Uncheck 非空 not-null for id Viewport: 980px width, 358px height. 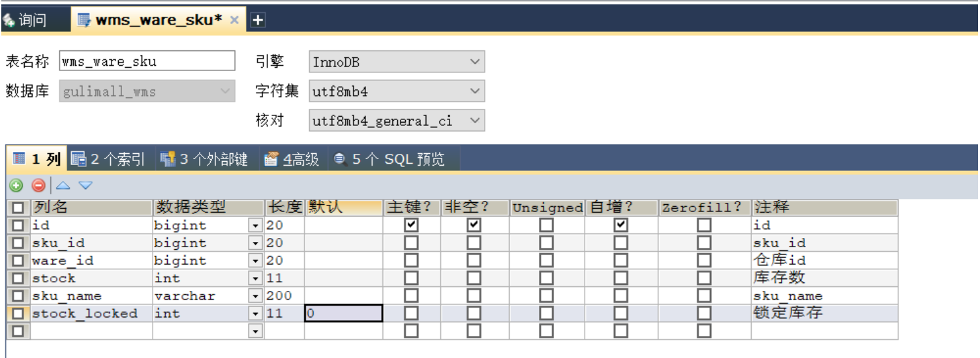tap(474, 225)
